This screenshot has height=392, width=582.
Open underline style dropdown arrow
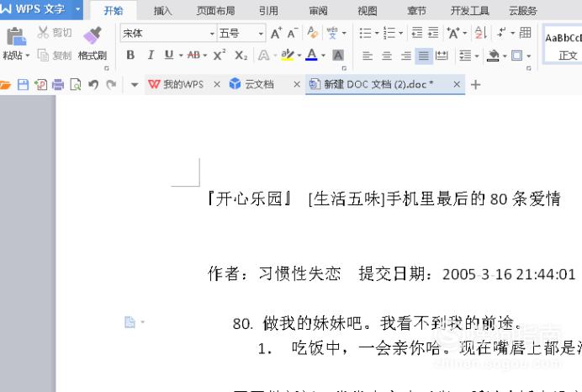(181, 56)
